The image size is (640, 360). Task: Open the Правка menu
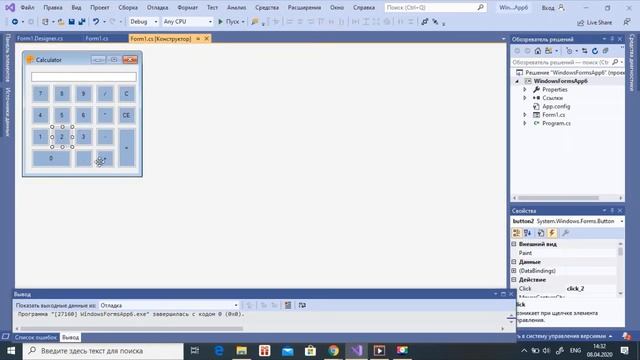click(x=53, y=7)
